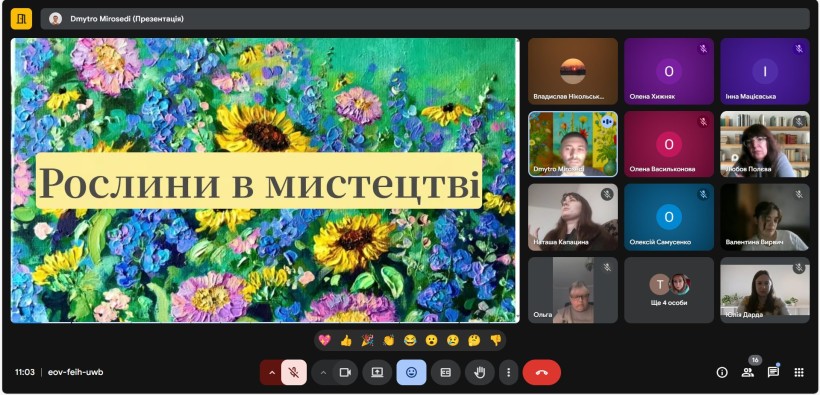Click the 11:03 clock text
The height and width of the screenshot is (395, 820).
coord(25,373)
